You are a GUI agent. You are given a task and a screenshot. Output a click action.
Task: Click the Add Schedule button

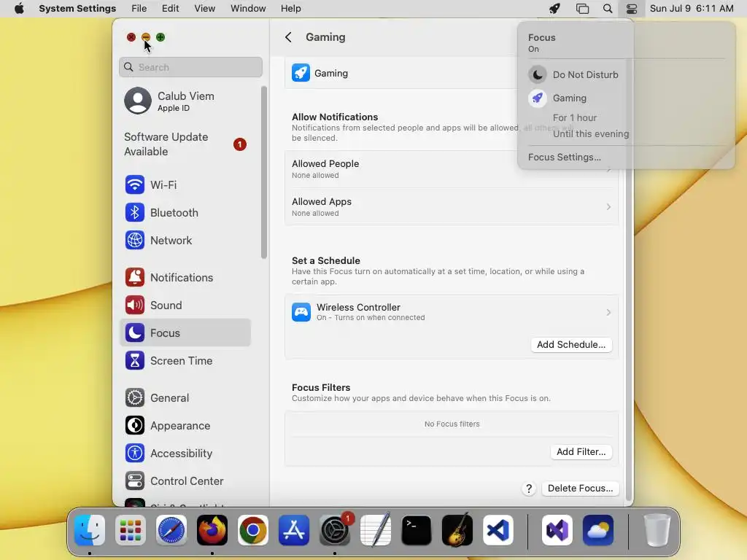coord(571,344)
